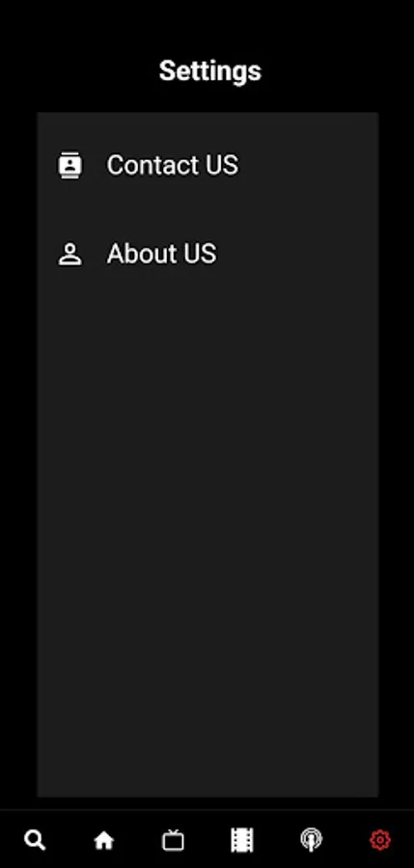The image size is (414, 868).
Task: Switch to the house-shaped Home tab
Action: click(x=103, y=840)
